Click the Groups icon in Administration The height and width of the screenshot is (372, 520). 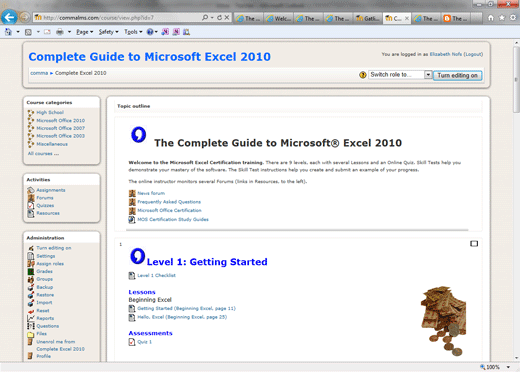point(31,279)
